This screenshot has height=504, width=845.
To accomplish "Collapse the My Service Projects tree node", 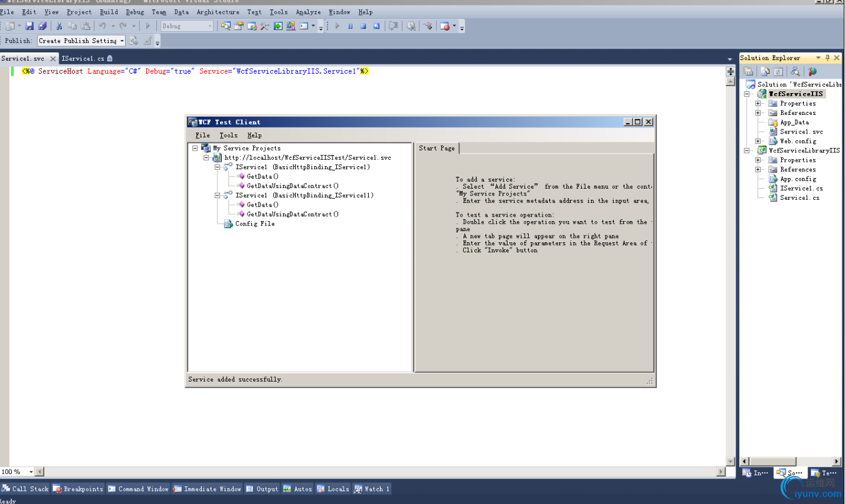I will coord(195,149).
